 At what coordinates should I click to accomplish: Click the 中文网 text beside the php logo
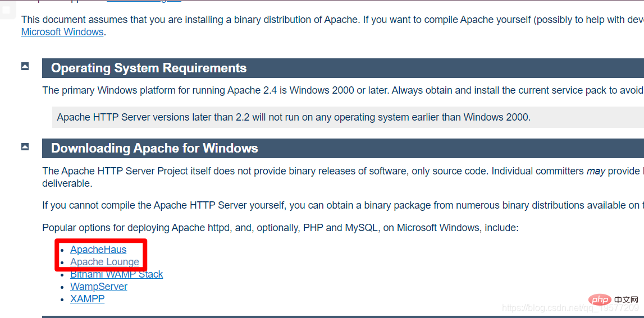627,299
